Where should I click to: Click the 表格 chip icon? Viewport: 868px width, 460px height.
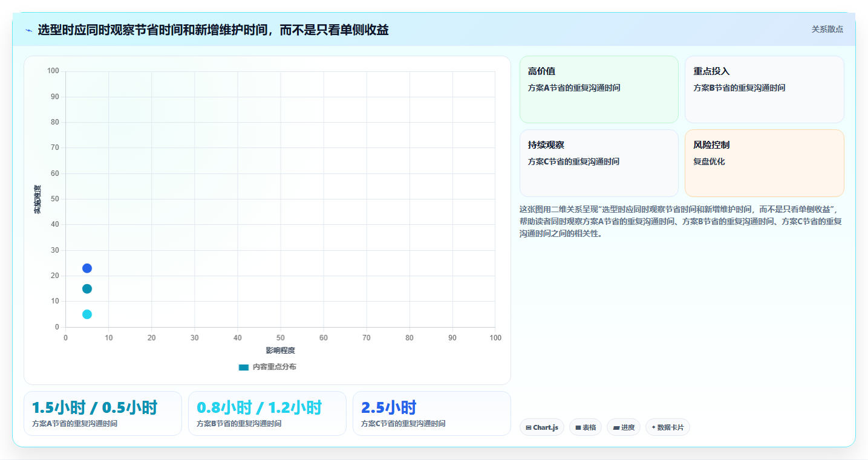(578, 427)
